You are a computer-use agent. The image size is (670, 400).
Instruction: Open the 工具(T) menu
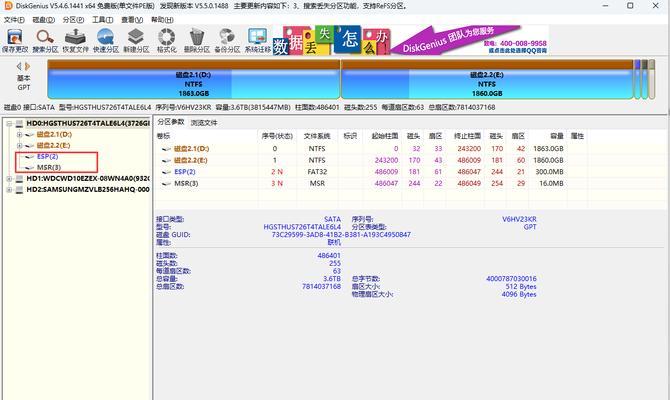[103, 20]
